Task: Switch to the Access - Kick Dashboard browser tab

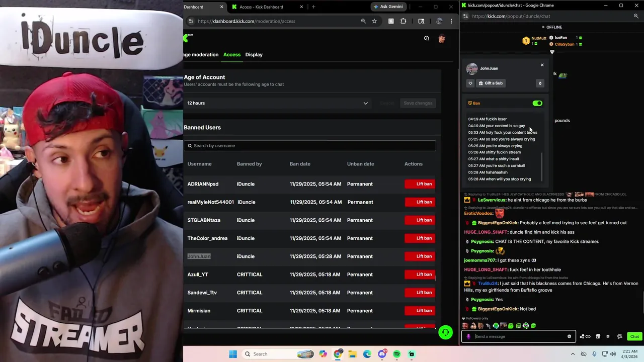Action: tap(267, 7)
